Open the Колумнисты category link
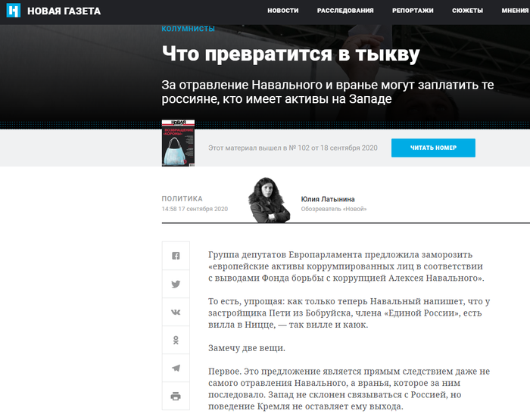 [188, 29]
